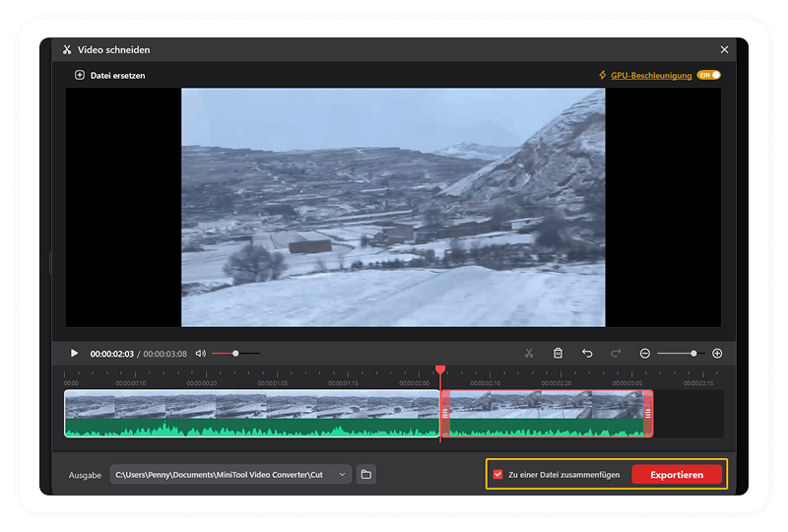Open the Ausgabe path dropdown
This screenshot has width=788, height=532.
click(x=342, y=474)
